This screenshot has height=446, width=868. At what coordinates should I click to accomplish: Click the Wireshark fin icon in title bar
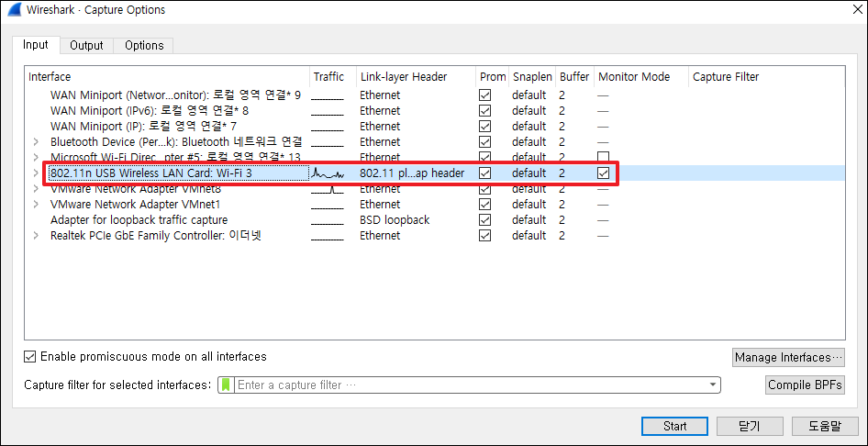coord(13,9)
